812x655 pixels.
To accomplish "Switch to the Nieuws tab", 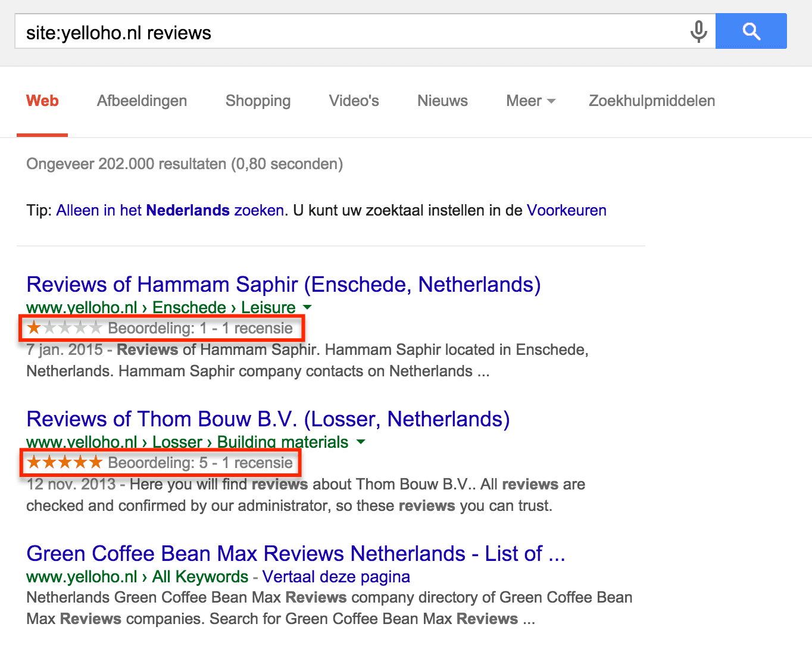I will click(x=442, y=101).
